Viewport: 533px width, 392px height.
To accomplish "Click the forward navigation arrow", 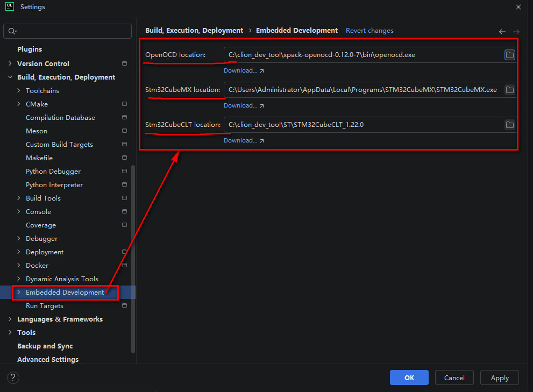I will (516, 32).
